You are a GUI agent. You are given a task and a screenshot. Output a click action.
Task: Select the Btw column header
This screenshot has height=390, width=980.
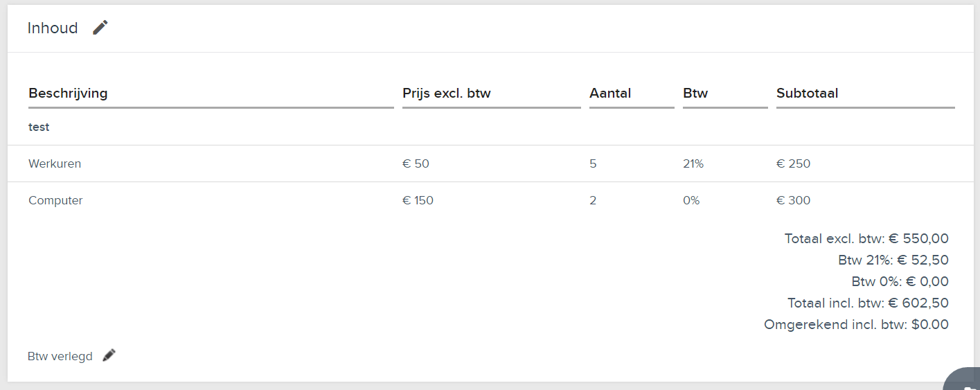point(695,93)
